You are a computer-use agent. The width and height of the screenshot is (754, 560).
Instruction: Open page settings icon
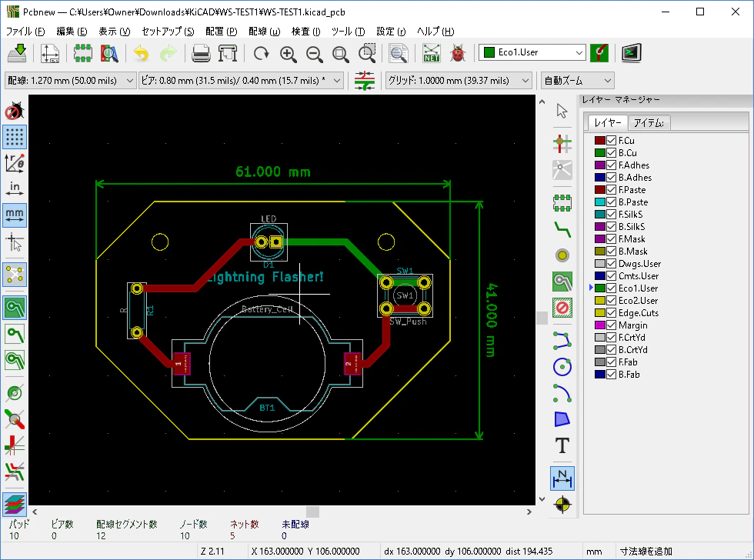click(49, 53)
